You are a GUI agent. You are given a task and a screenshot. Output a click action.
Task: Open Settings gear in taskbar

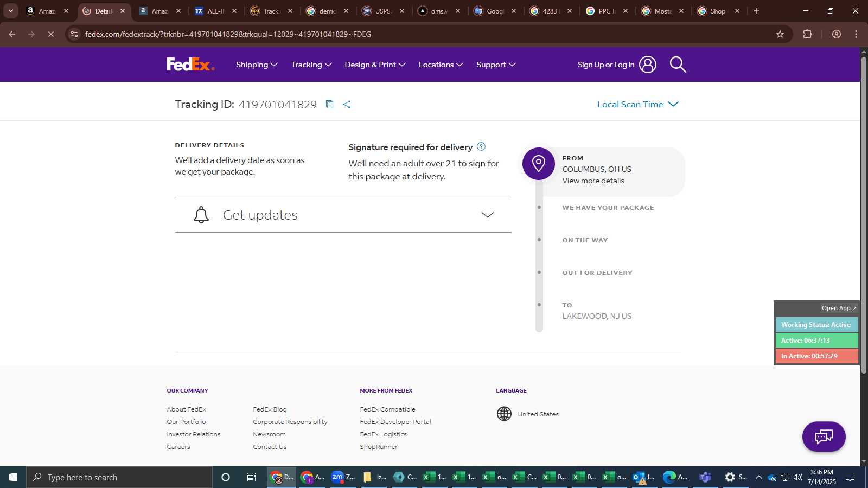pos(736,477)
